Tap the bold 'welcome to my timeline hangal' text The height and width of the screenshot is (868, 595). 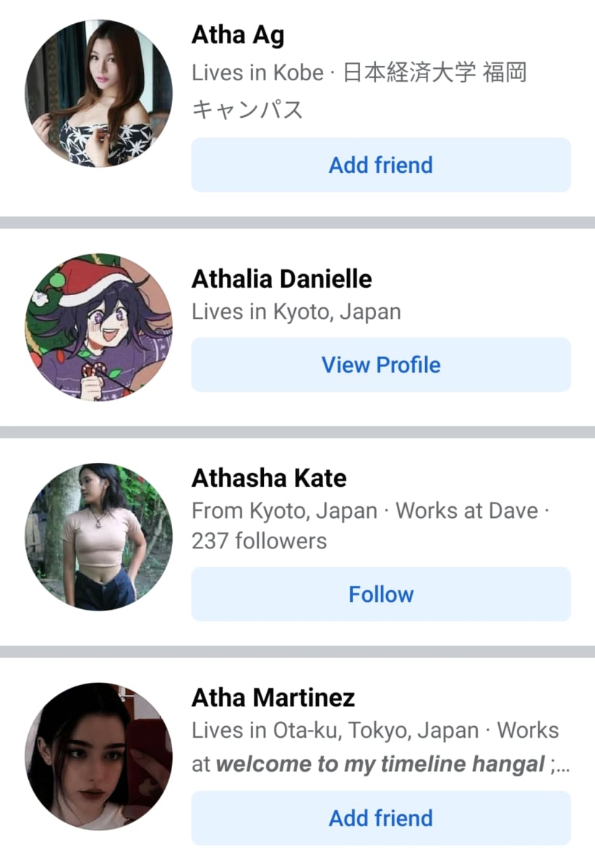pos(380,764)
